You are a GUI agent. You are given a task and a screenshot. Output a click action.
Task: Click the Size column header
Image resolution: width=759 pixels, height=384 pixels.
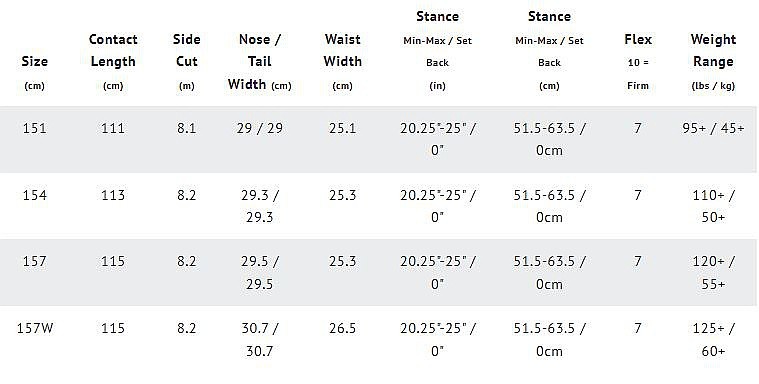[x=34, y=73]
